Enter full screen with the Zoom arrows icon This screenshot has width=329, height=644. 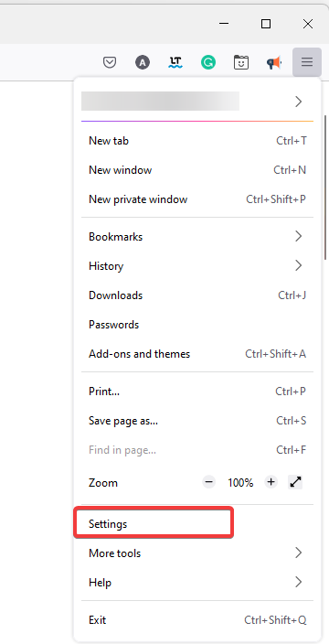point(296,482)
